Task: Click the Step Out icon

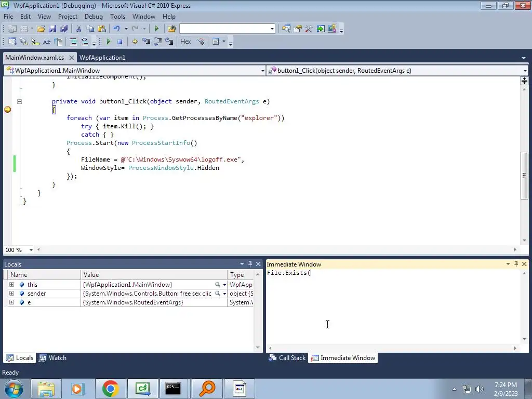Action: 169,42
